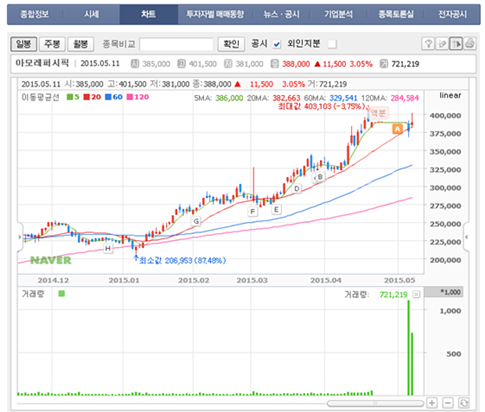Click the 2015.03 date axis label

point(252,280)
